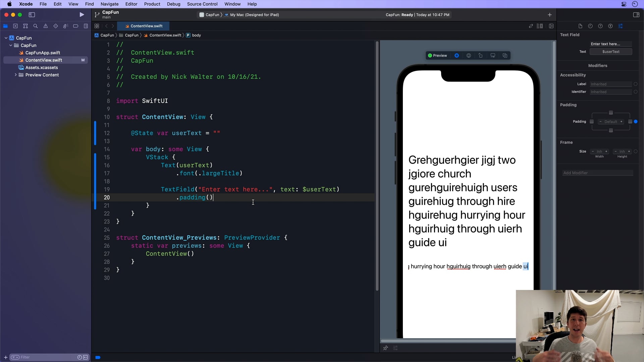Open the File menu
Screen dimensions: 644x362
(x=43, y=4)
